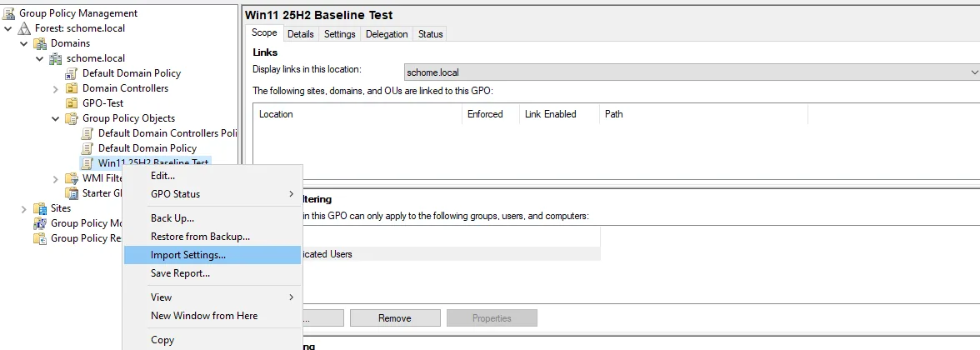Open the Delegation tab
The width and height of the screenshot is (980, 350).
(387, 33)
